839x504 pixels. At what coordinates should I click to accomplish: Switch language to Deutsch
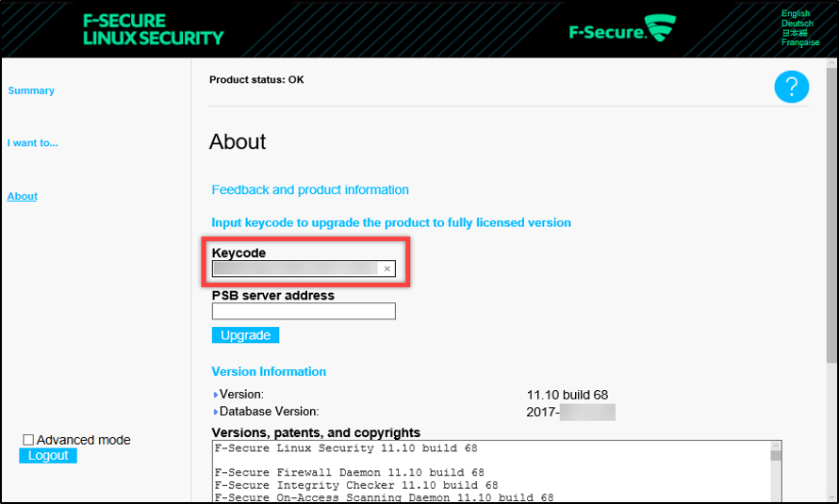797,24
